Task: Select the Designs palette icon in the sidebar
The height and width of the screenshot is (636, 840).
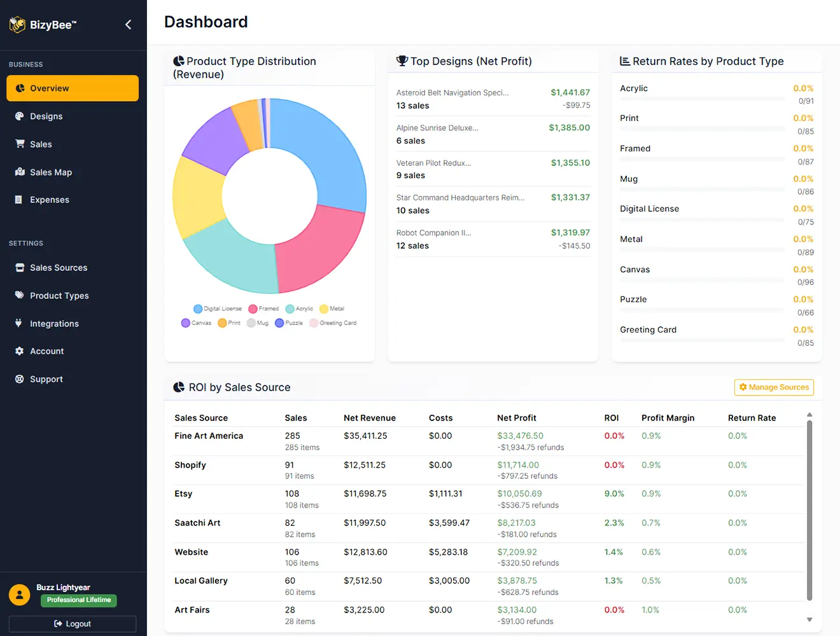Action: pos(20,116)
